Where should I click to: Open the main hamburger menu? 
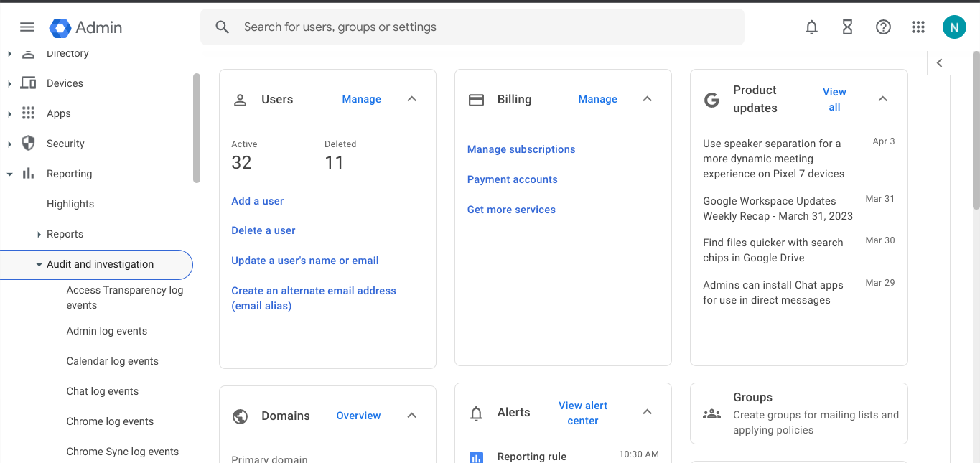point(27,27)
